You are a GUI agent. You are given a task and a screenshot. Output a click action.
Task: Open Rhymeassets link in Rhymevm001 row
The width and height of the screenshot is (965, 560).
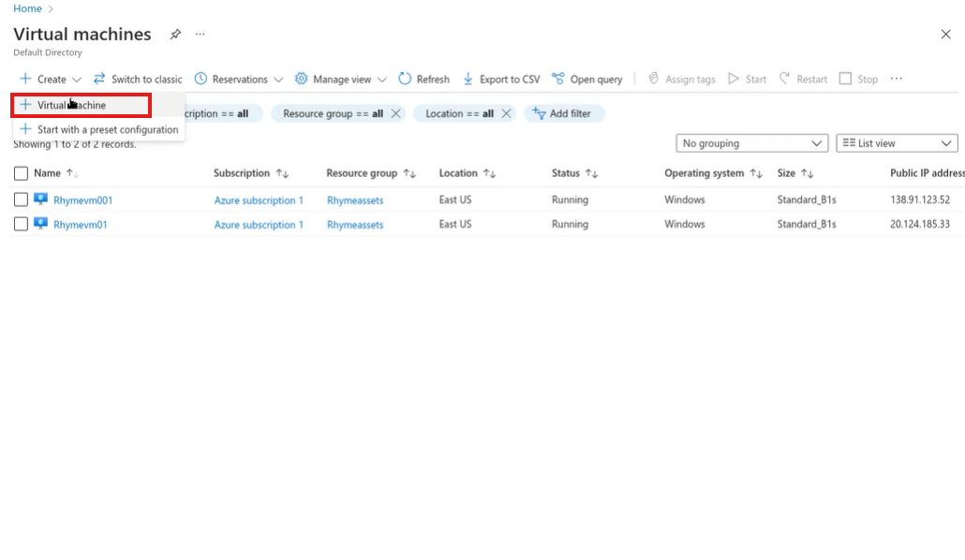(355, 200)
